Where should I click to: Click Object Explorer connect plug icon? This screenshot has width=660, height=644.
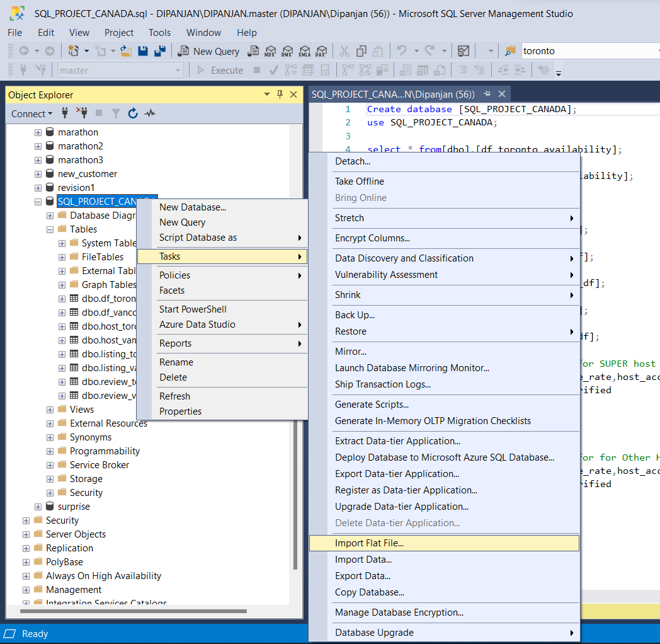(65, 113)
